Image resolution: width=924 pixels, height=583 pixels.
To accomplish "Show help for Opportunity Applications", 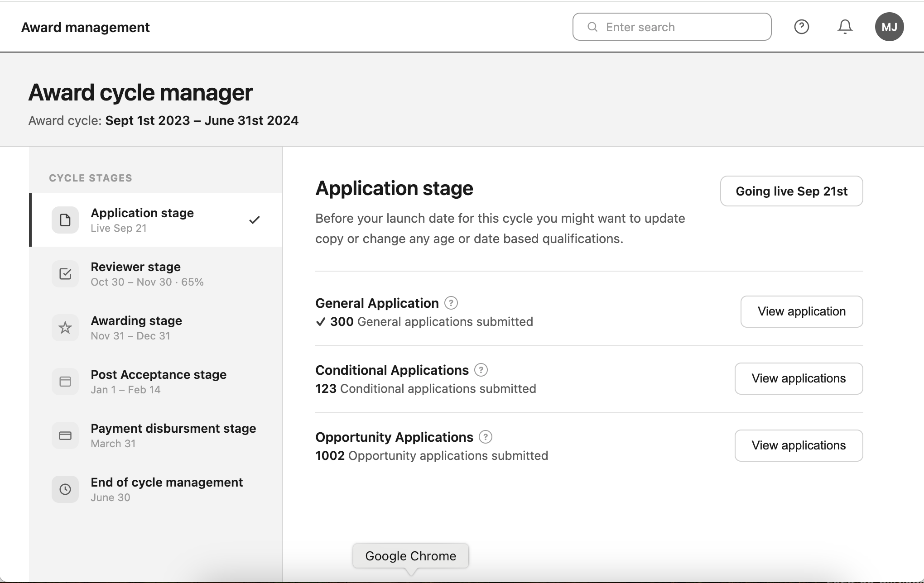I will coord(485,437).
